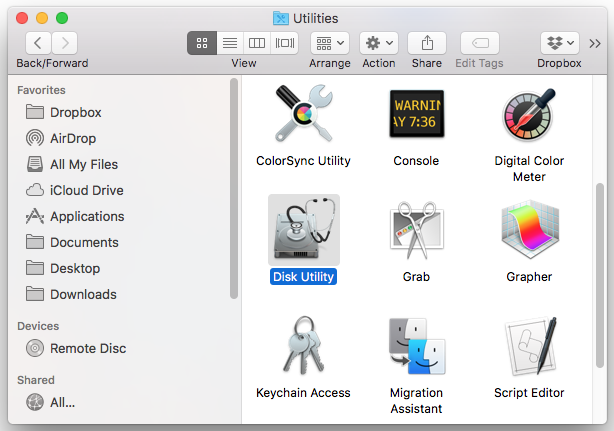Open the Dropbox toolbar dropdown
The image size is (614, 431).
point(560,43)
